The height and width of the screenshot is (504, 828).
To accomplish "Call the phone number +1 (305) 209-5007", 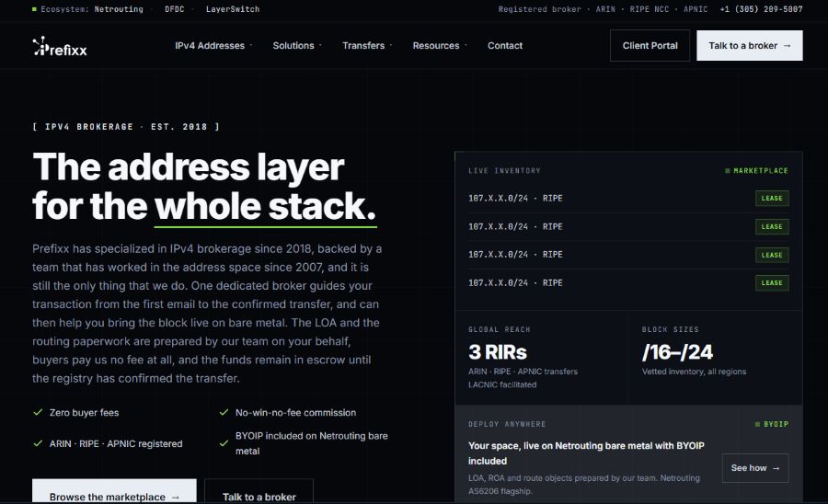I will 761,9.
